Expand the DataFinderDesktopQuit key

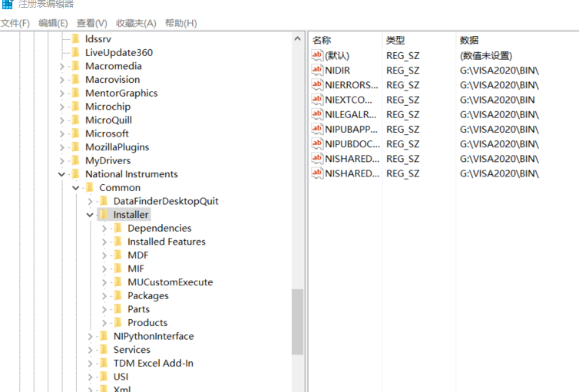pos(90,201)
